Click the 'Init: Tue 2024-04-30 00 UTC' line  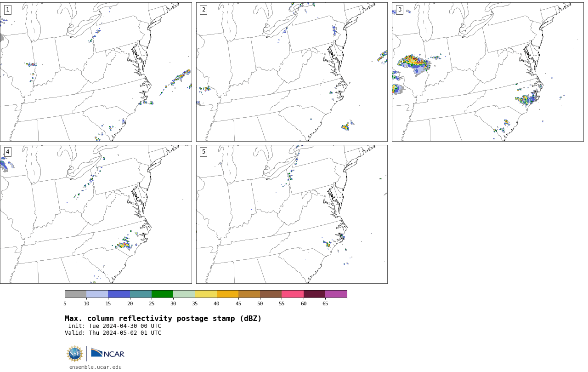tap(115, 326)
